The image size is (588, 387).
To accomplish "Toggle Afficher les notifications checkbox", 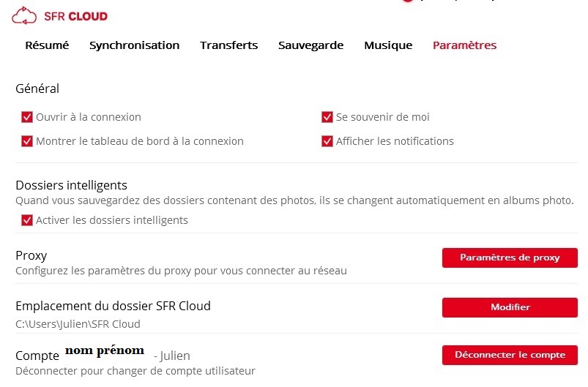I will (x=327, y=141).
